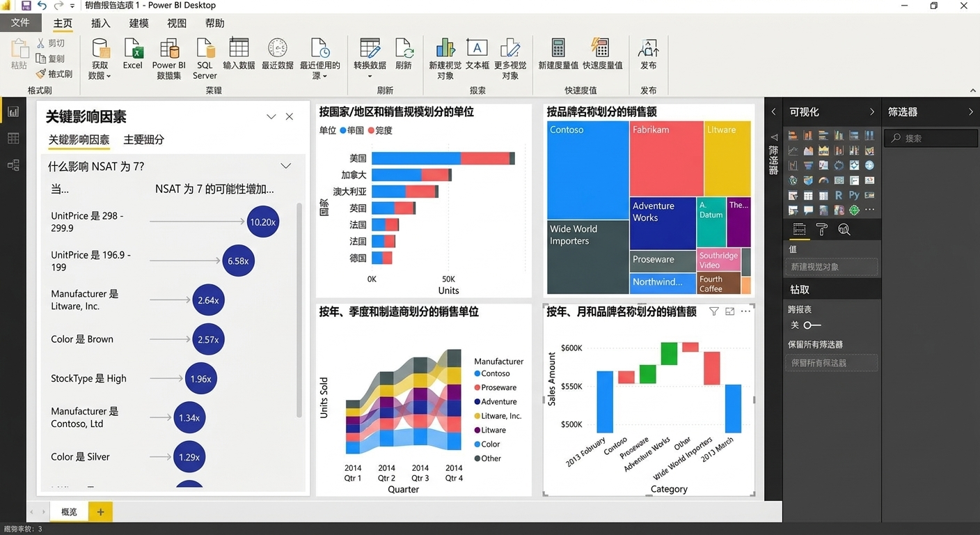The width and height of the screenshot is (980, 535).
Task: Open the 文件 menu
Action: click(x=20, y=22)
